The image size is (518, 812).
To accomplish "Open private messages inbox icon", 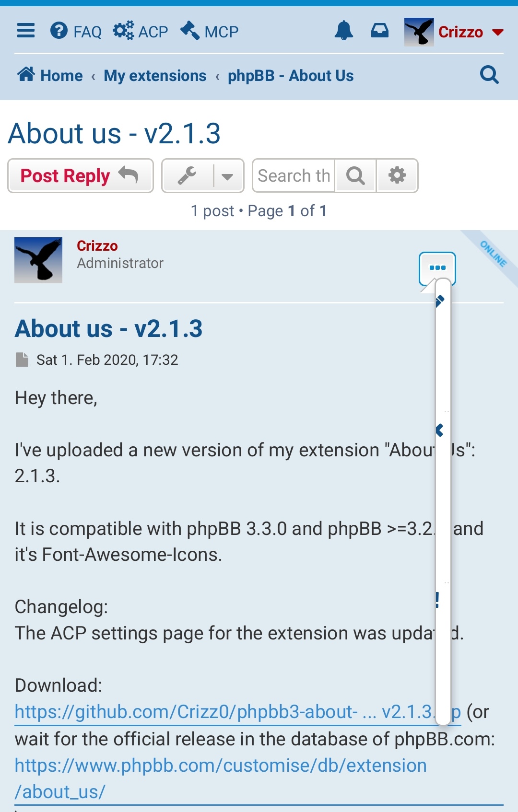I will (380, 31).
